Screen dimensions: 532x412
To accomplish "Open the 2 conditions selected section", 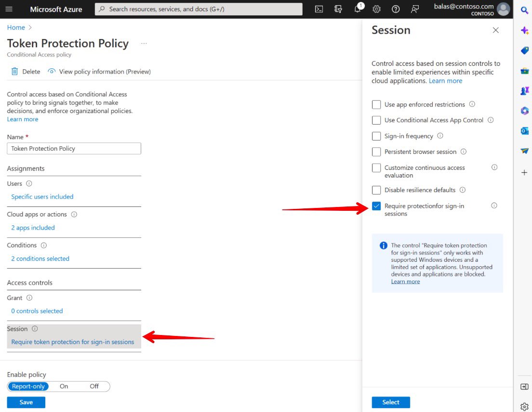I will (40, 258).
